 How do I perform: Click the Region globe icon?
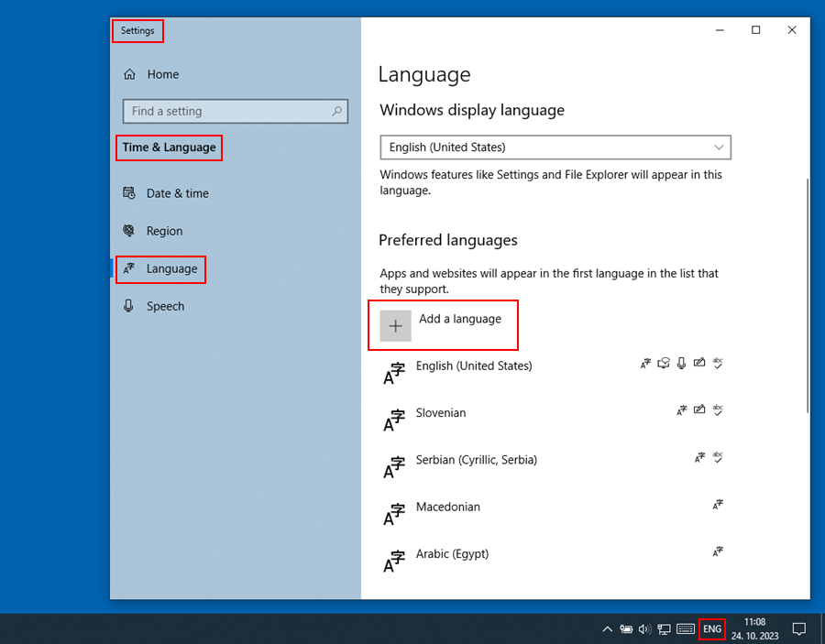[x=129, y=230]
